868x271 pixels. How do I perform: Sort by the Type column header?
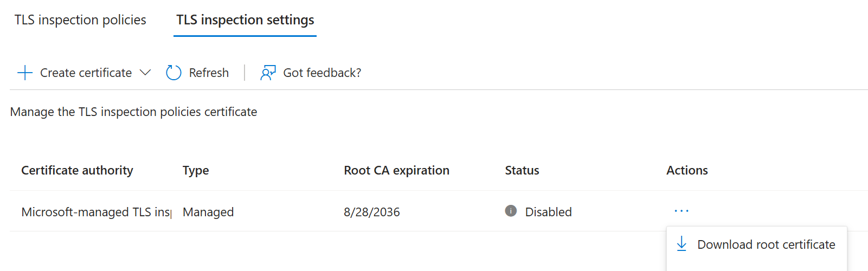coord(196,170)
